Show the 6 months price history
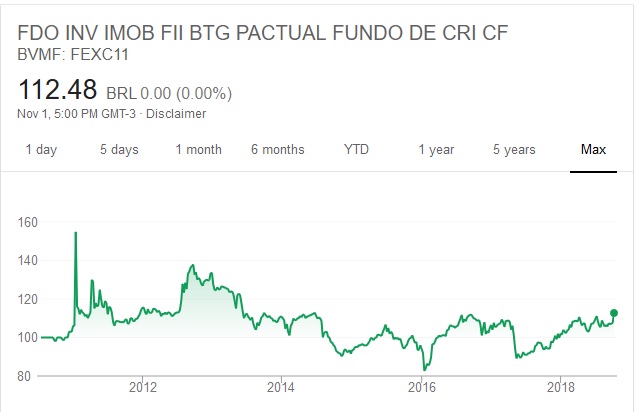This screenshot has height=412, width=644. 277,150
